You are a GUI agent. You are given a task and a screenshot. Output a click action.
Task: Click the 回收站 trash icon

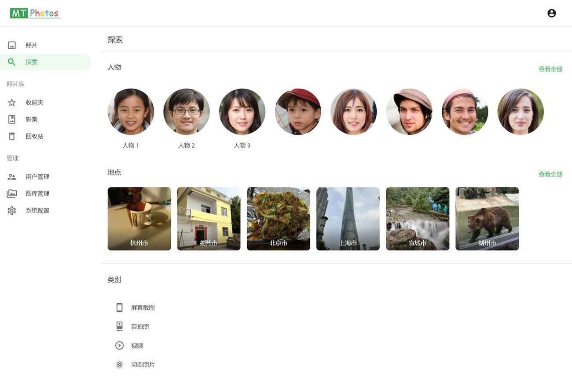[12, 136]
